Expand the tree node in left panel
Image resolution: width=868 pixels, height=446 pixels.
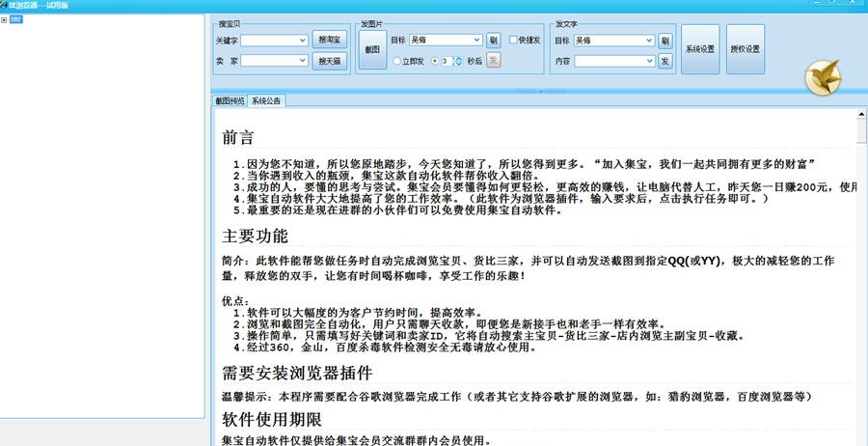4,20
